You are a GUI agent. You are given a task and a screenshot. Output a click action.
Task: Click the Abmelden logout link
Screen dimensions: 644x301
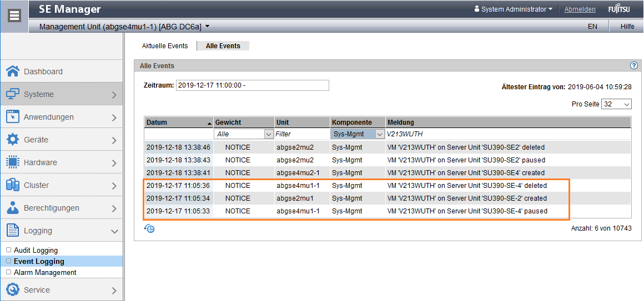[x=580, y=9]
